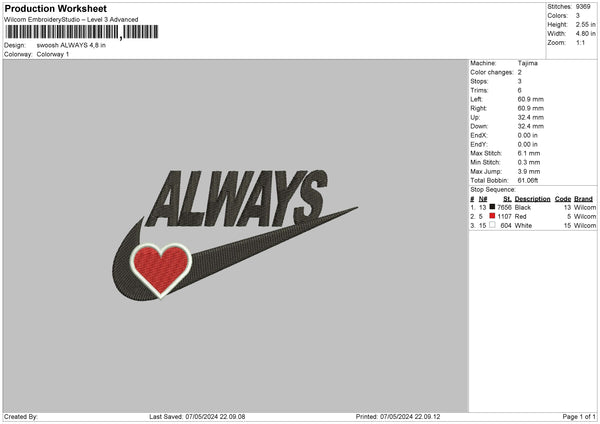Viewport: 600px width, 424px height.
Task: Click the 'Description' column header
Action: (532, 199)
